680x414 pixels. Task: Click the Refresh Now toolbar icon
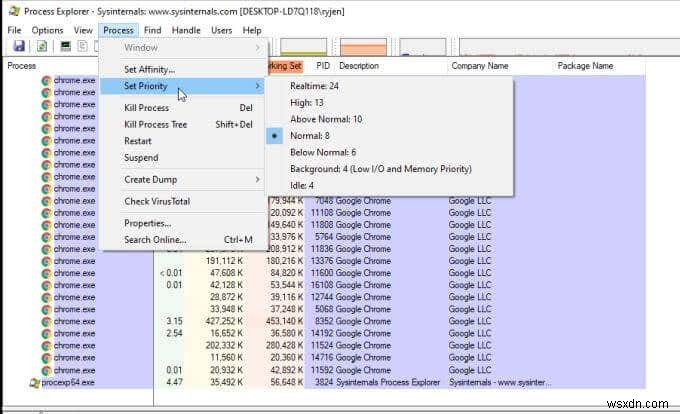(42, 46)
